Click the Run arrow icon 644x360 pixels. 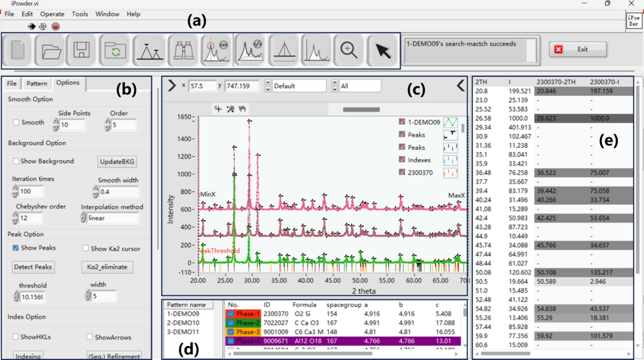pos(32,26)
